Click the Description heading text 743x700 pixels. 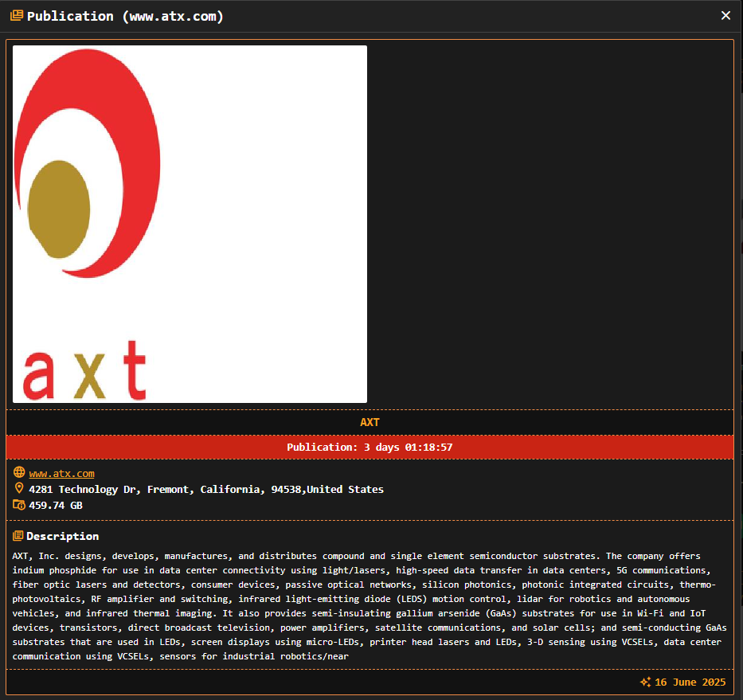(x=62, y=535)
